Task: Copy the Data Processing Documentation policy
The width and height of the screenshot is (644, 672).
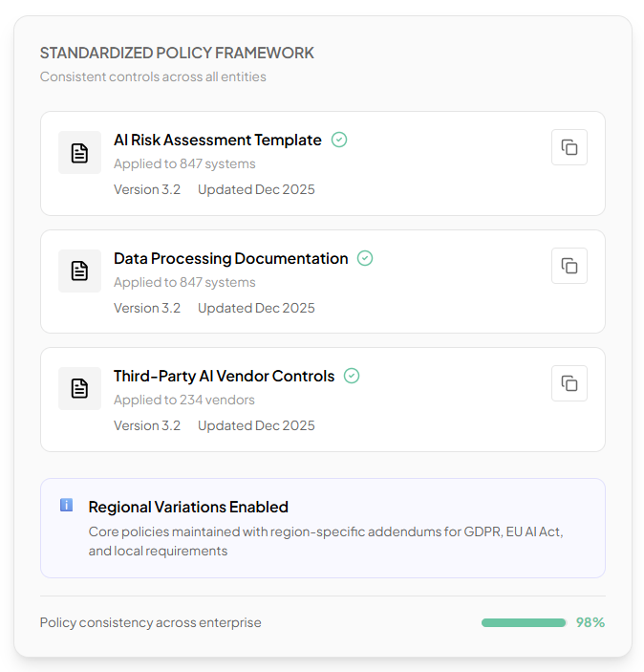Action: 569,266
